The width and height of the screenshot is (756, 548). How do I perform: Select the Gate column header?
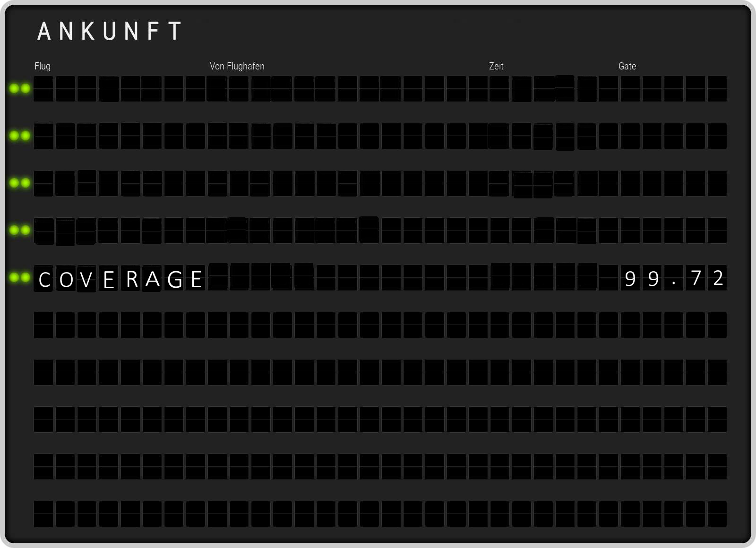(x=627, y=66)
